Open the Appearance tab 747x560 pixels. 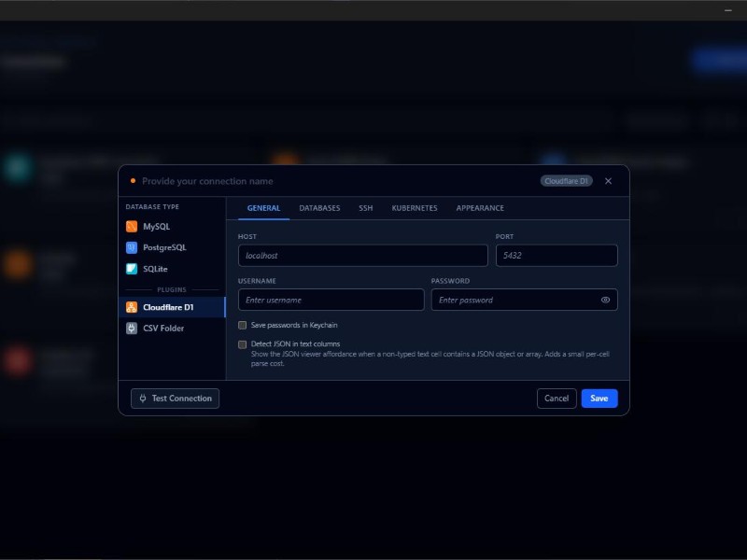tap(480, 208)
